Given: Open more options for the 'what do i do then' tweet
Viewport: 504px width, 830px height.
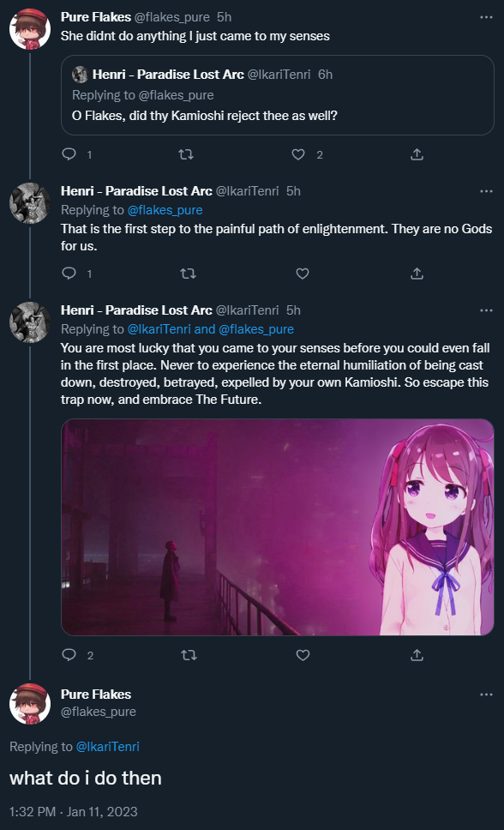Looking at the screenshot, I should (x=486, y=695).
